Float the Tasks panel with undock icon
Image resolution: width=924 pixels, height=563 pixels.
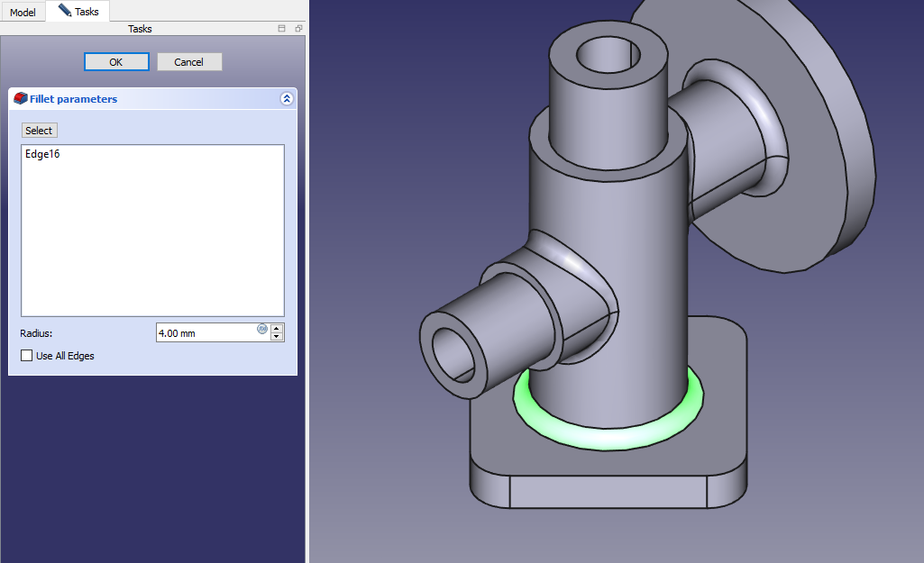point(298,29)
